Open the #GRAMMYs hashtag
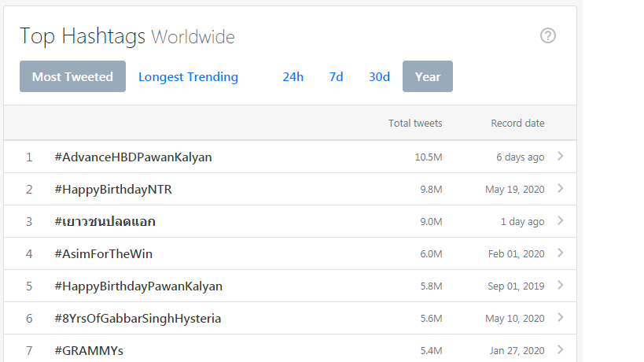Image resolution: width=644 pixels, height=362 pixels. (89, 350)
